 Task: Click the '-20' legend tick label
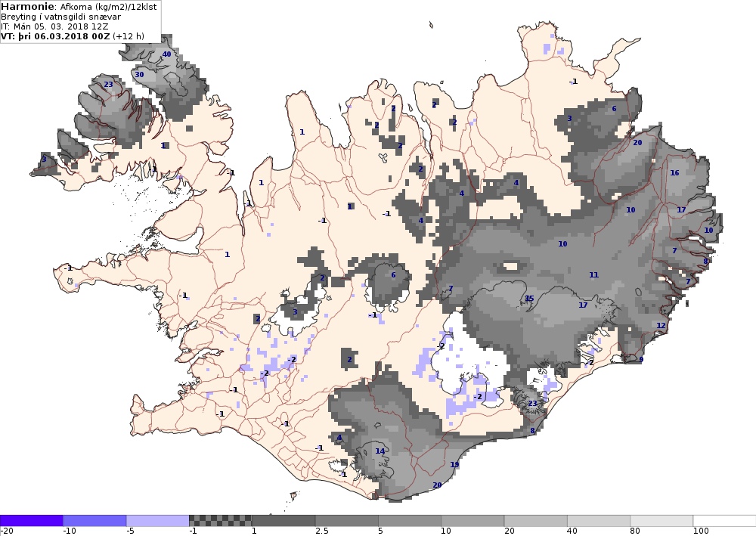click(7, 531)
